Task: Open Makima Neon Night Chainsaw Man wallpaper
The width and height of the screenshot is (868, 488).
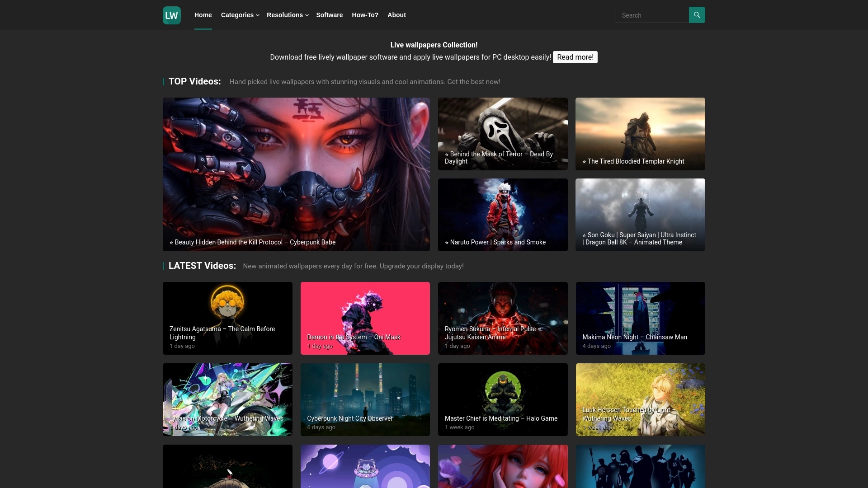Action: 641,318
